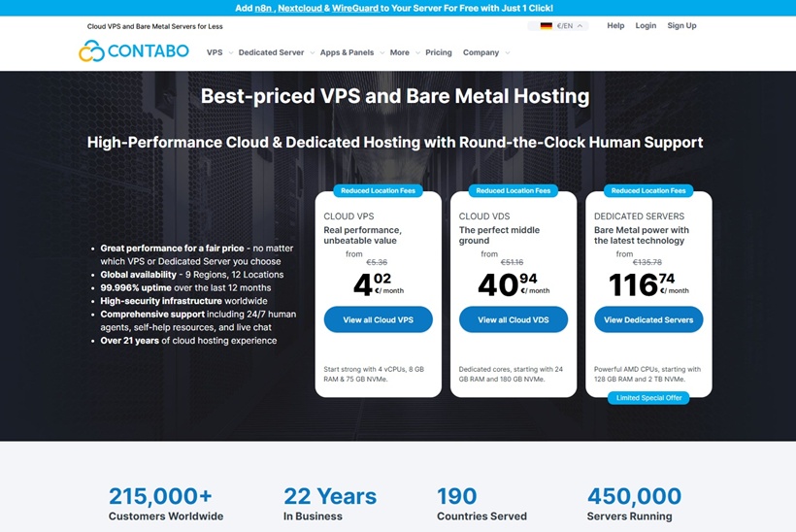
Task: Click the Global availability bullet point
Action: coord(192,275)
